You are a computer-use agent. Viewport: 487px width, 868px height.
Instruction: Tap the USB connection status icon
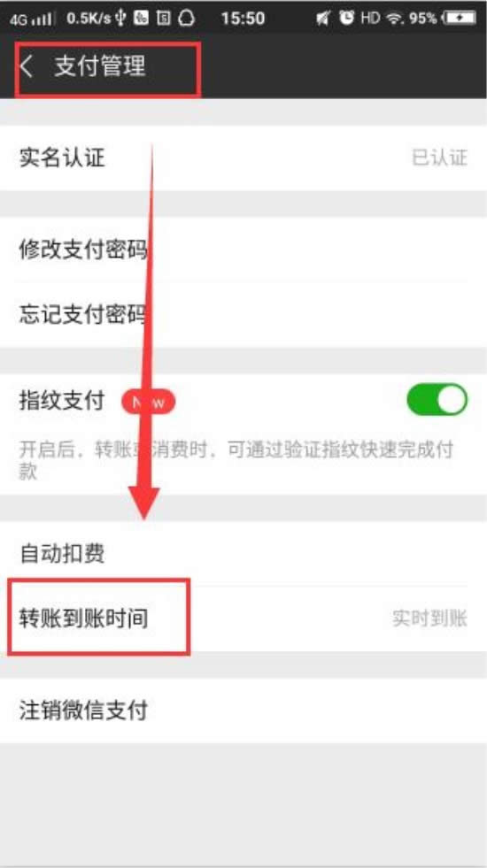coord(122,19)
